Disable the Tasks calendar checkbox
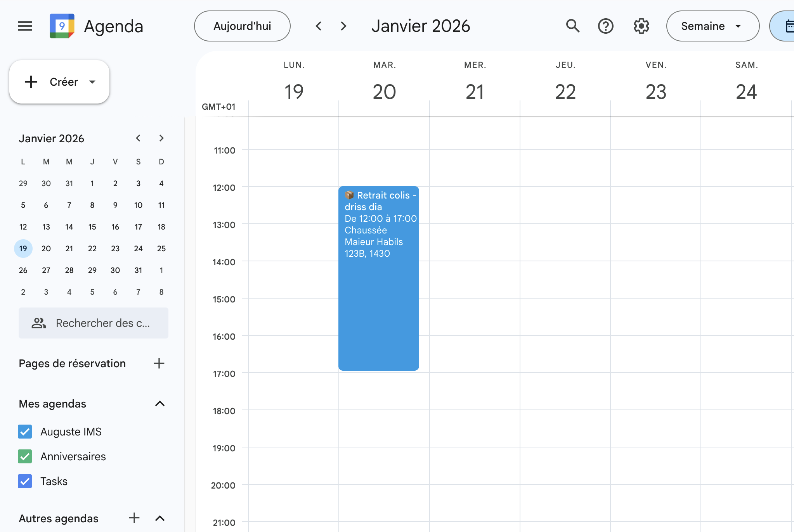Screen dimensions: 794x532 pos(25,481)
